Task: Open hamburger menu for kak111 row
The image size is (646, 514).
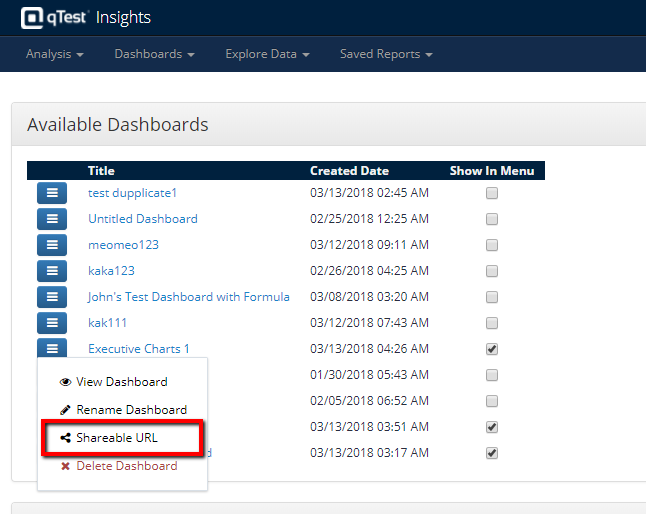Action: point(52,323)
